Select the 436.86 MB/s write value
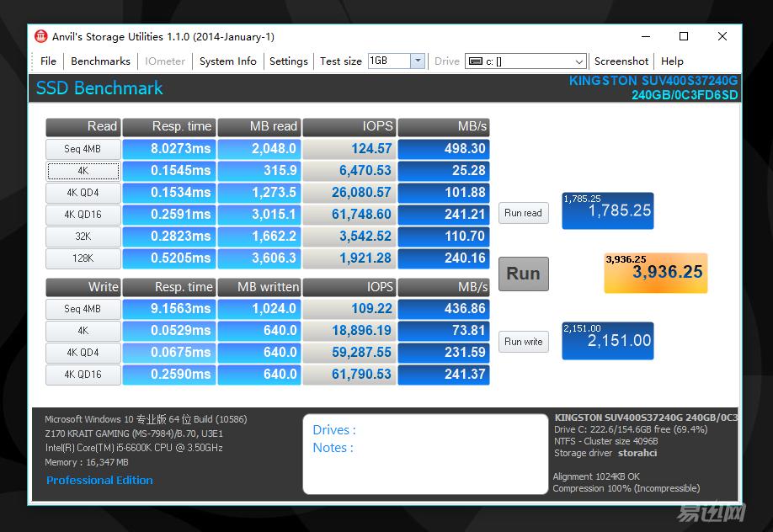Image resolution: width=773 pixels, height=532 pixels. (x=444, y=309)
